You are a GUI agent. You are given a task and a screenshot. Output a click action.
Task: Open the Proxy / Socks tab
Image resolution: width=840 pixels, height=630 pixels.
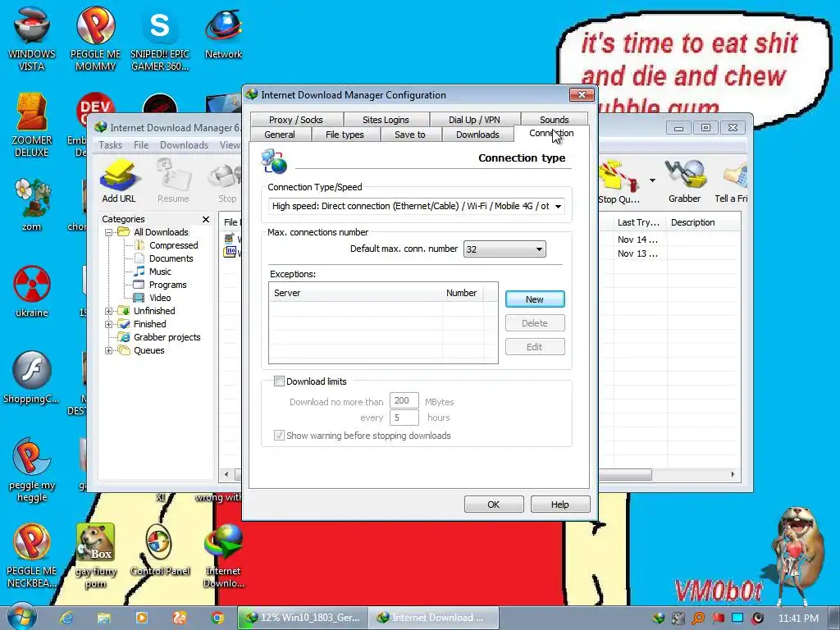pos(295,120)
